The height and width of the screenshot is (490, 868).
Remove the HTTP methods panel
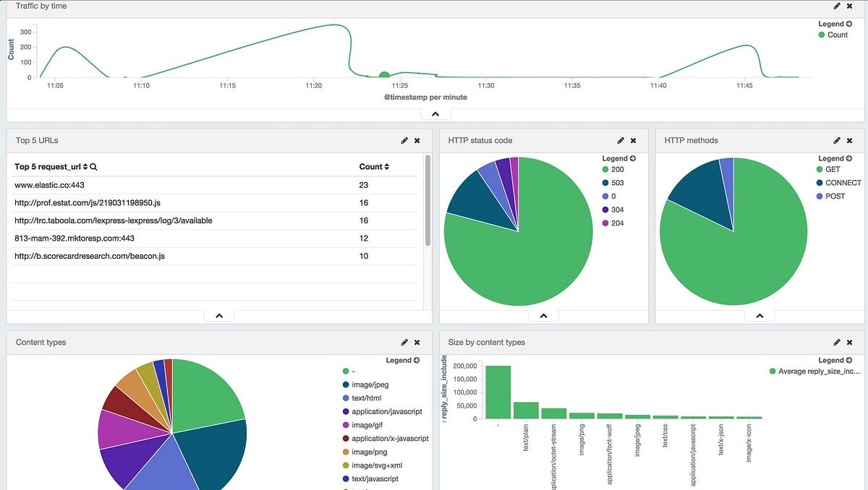point(850,140)
